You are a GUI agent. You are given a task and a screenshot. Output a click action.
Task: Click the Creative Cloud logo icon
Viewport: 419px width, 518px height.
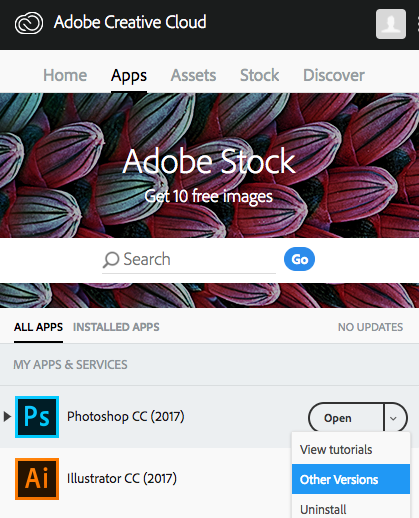click(29, 23)
